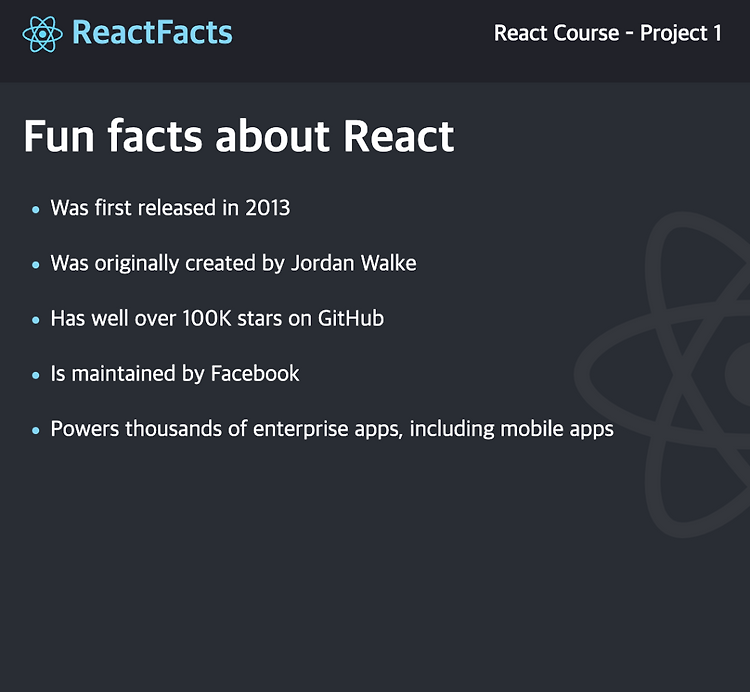Click 'Powers thousands of enterprise apps' line

(x=332, y=429)
